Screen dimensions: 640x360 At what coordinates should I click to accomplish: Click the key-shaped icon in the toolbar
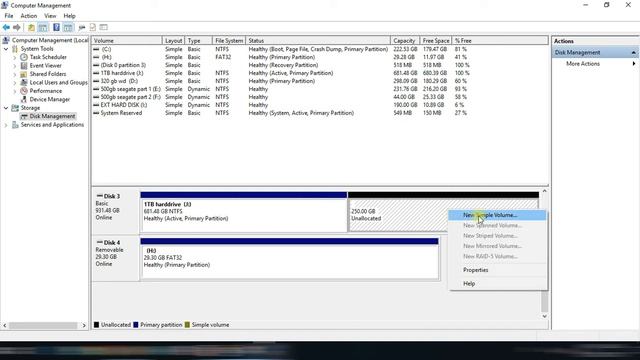coord(82,27)
